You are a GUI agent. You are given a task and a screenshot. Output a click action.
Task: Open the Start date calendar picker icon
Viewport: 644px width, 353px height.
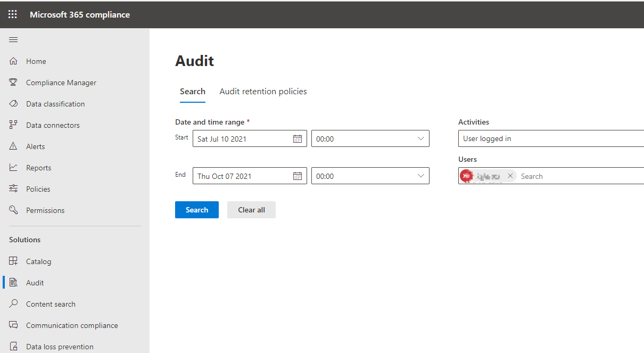[x=298, y=139]
